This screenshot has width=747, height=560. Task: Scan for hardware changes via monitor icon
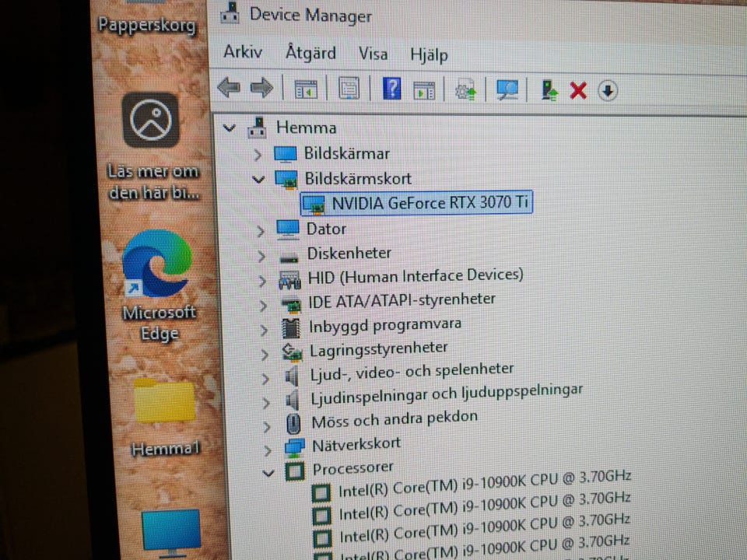tap(507, 91)
